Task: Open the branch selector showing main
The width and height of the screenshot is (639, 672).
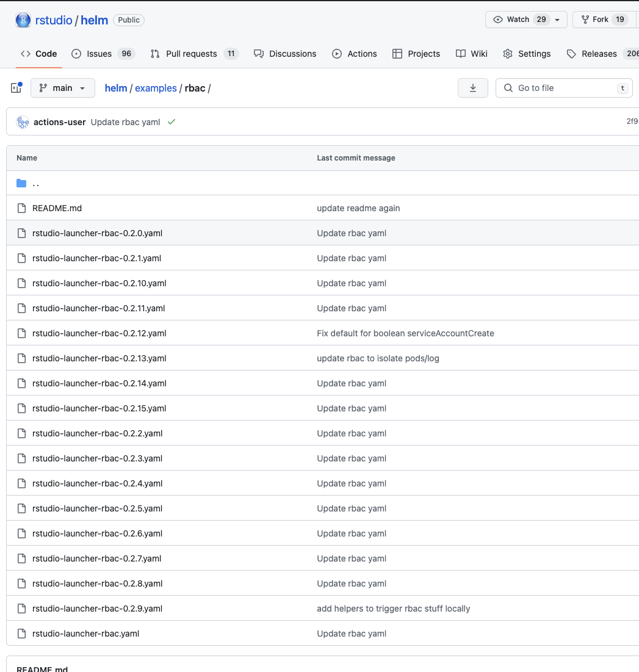Action: pos(62,87)
